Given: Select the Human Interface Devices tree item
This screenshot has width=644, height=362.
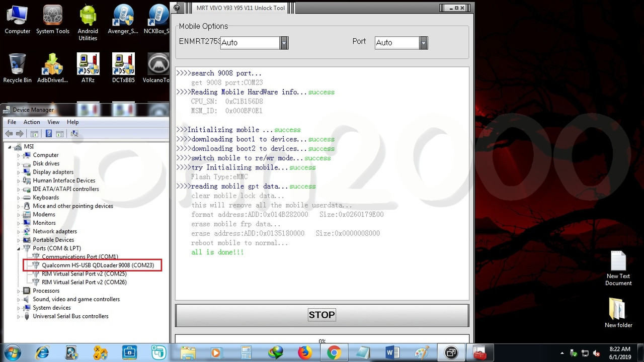Looking at the screenshot, I should (x=64, y=180).
